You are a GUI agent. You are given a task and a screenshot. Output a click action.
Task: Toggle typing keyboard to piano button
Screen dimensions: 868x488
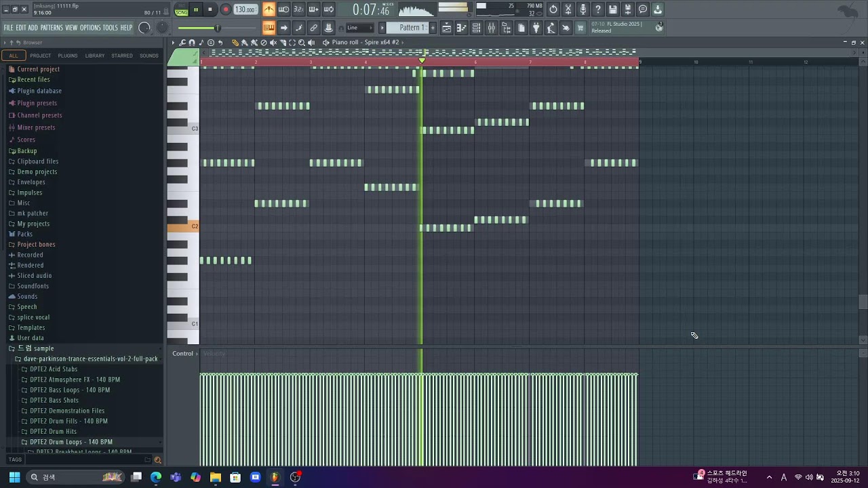[269, 28]
